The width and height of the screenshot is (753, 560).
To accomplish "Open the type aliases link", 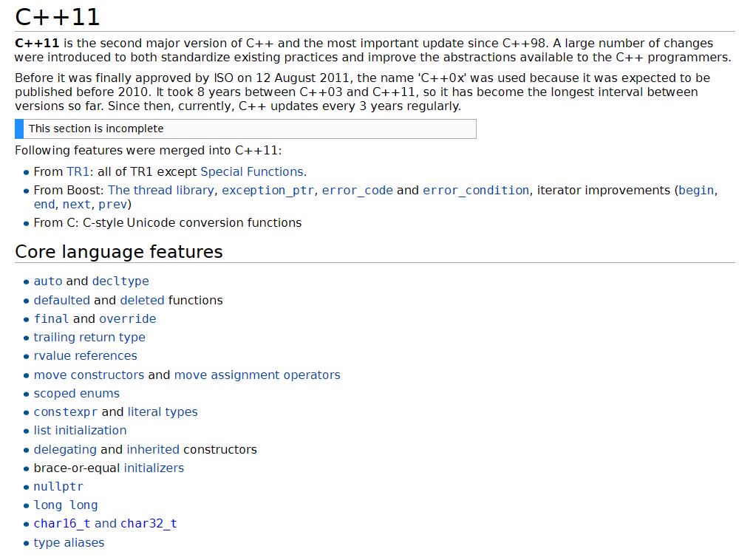I will click(x=69, y=543).
